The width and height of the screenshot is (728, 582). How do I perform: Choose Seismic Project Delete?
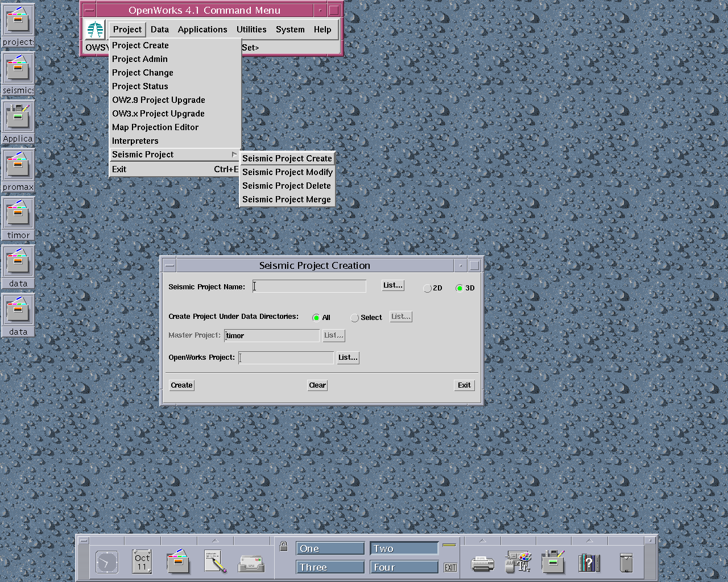tap(287, 186)
